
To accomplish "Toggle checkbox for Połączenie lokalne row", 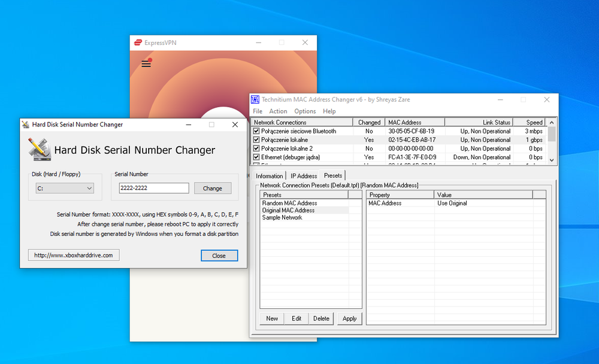I will pos(256,140).
